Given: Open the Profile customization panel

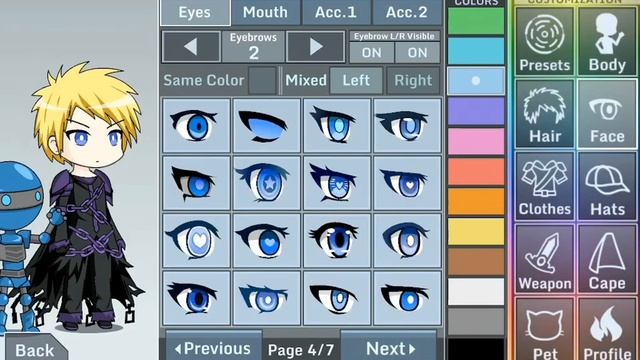Looking at the screenshot, I should coord(607,329).
